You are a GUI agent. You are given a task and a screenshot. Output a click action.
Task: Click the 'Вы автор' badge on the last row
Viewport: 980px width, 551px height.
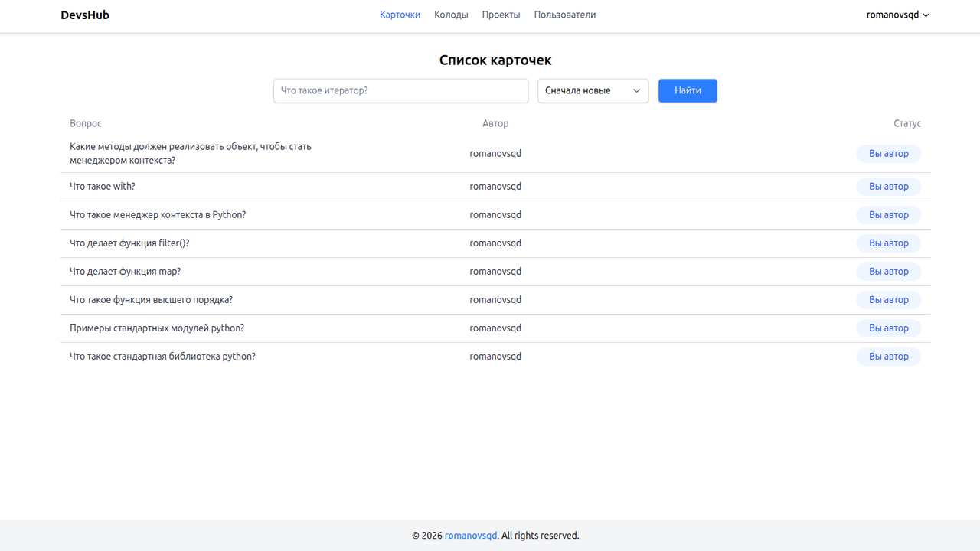888,356
